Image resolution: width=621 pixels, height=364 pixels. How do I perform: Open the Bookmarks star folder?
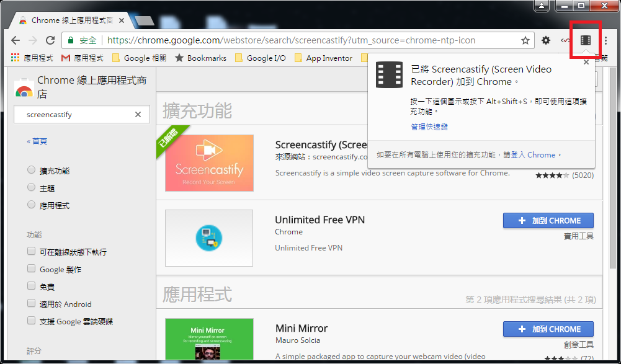201,58
